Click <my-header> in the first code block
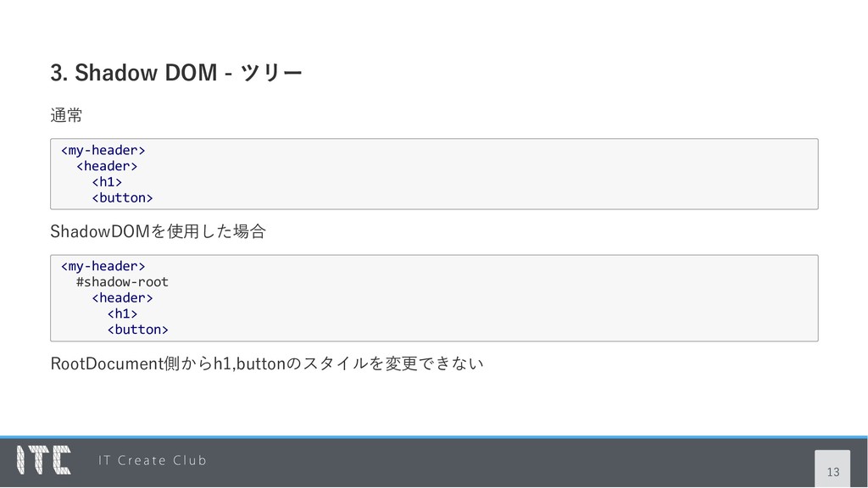This screenshot has height=488, width=868. (x=103, y=150)
